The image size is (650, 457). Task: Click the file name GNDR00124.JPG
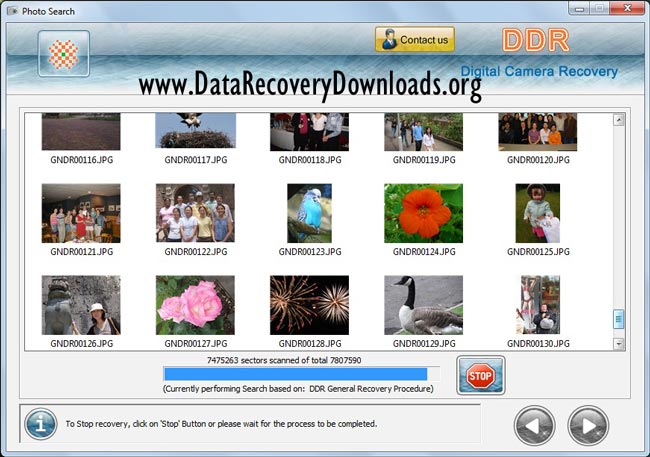[424, 252]
